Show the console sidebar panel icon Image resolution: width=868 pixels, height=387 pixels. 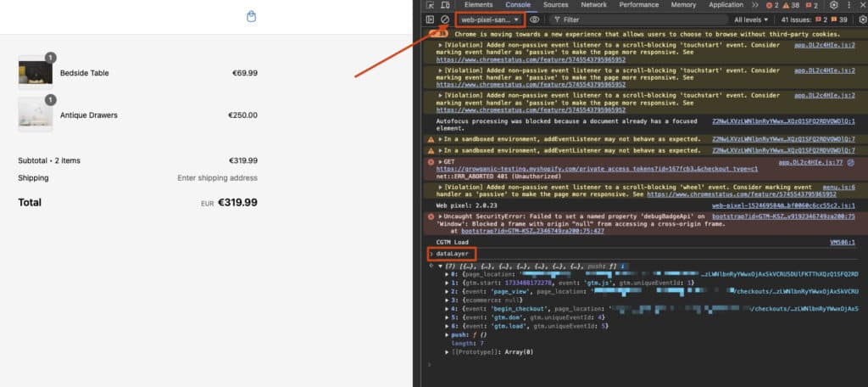[x=430, y=20]
